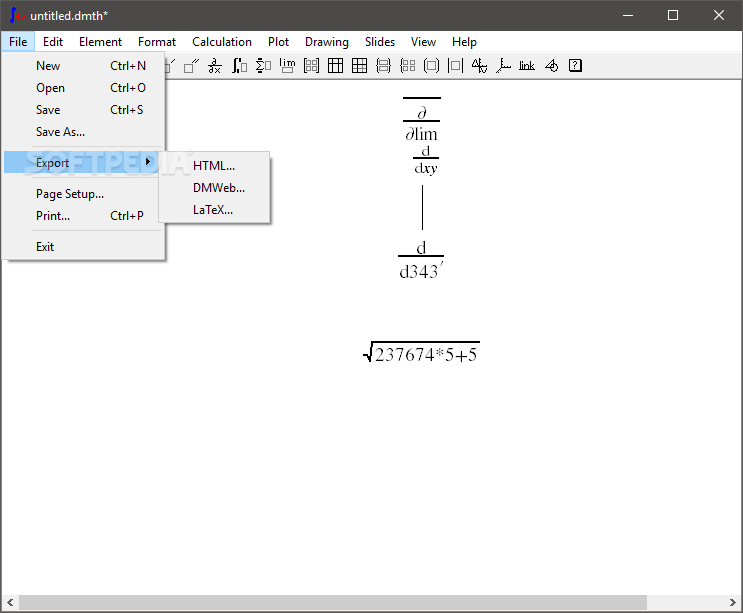This screenshot has height=613, width=743.
Task: Click the scroll right arrow
Action: point(733,603)
